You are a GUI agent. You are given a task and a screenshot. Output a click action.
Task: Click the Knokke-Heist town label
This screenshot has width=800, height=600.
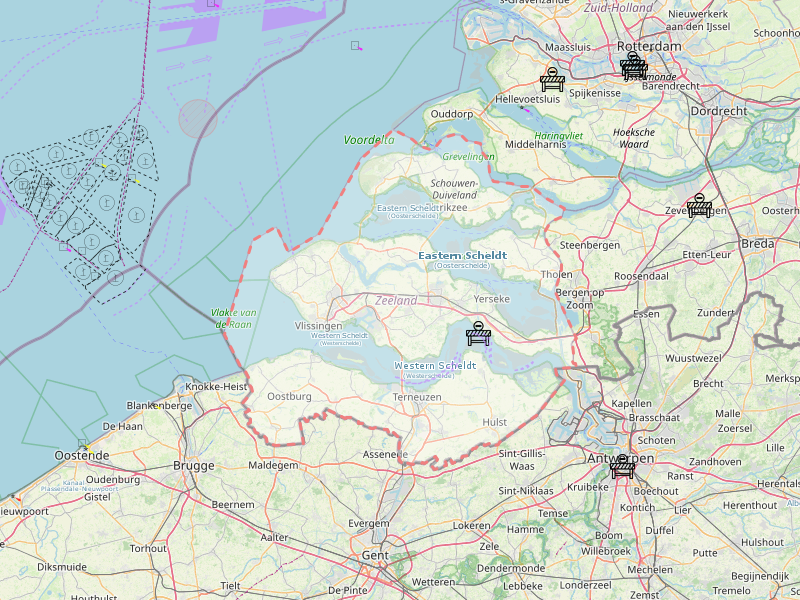coord(216,386)
